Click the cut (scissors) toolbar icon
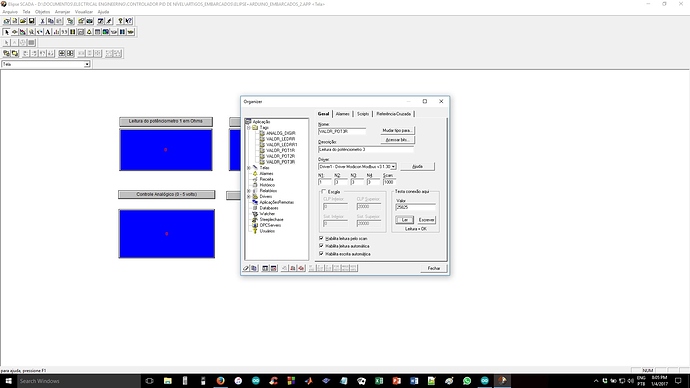The image size is (690, 388). (x=43, y=21)
